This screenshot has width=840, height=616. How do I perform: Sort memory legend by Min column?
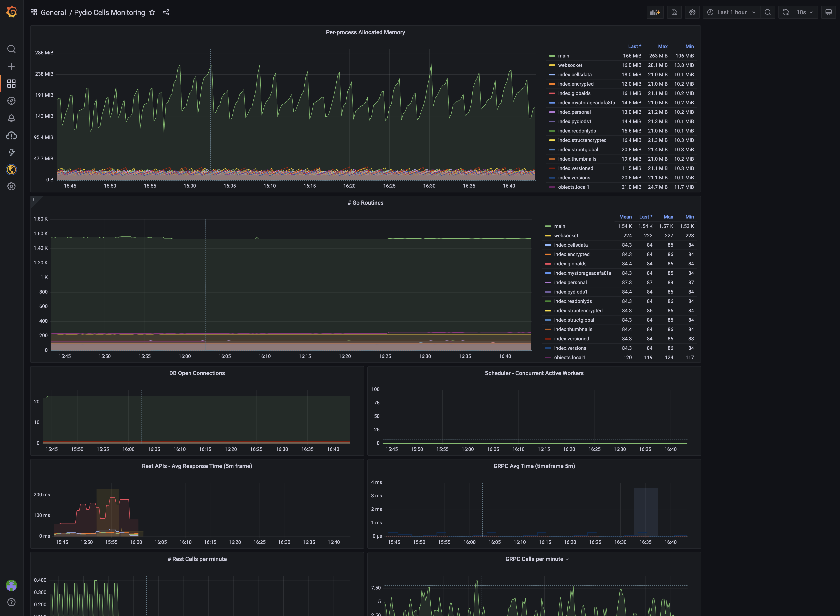click(689, 47)
